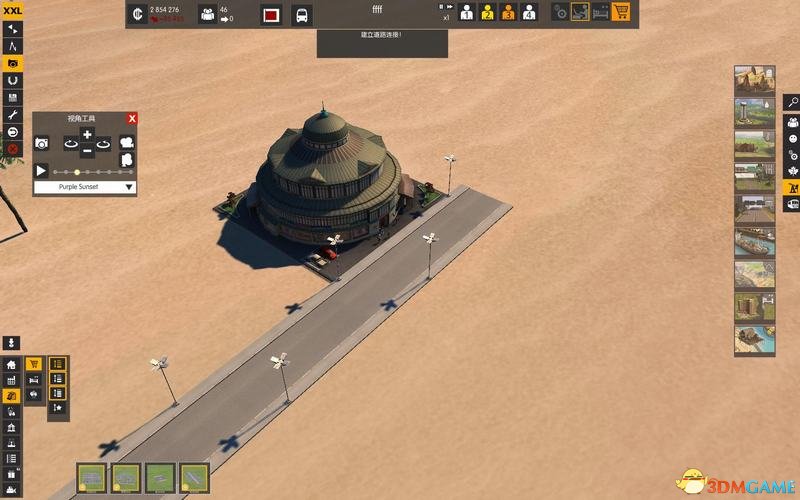Viewport: 800px width, 500px height.
Task: Zoom in with the plus button
Action: 87,135
